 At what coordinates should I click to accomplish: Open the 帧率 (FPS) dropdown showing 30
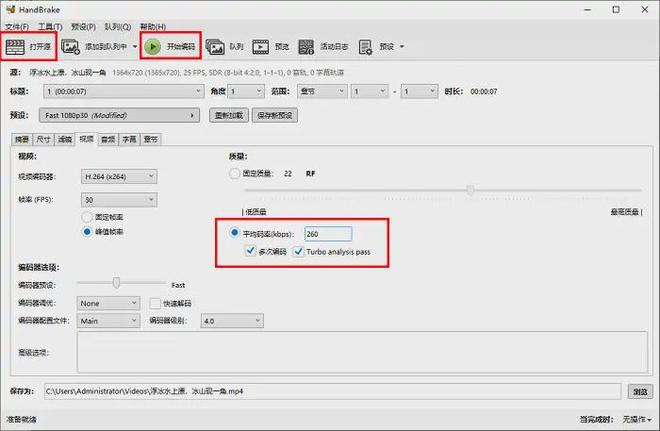(119, 200)
